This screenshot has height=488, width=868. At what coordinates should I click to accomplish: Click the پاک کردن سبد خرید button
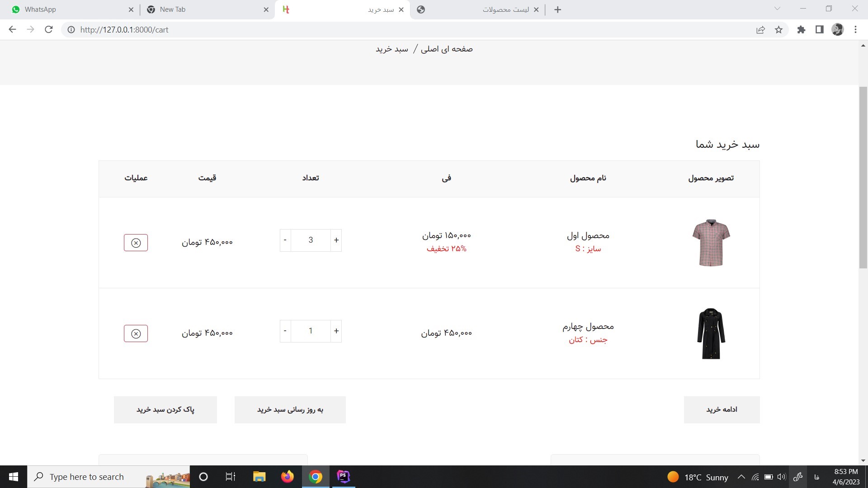[x=165, y=409]
